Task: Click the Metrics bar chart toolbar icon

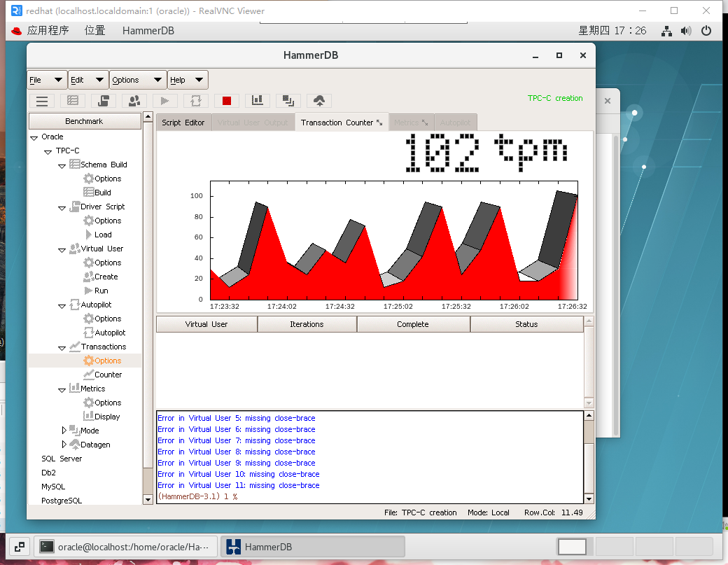Action: coord(257,101)
